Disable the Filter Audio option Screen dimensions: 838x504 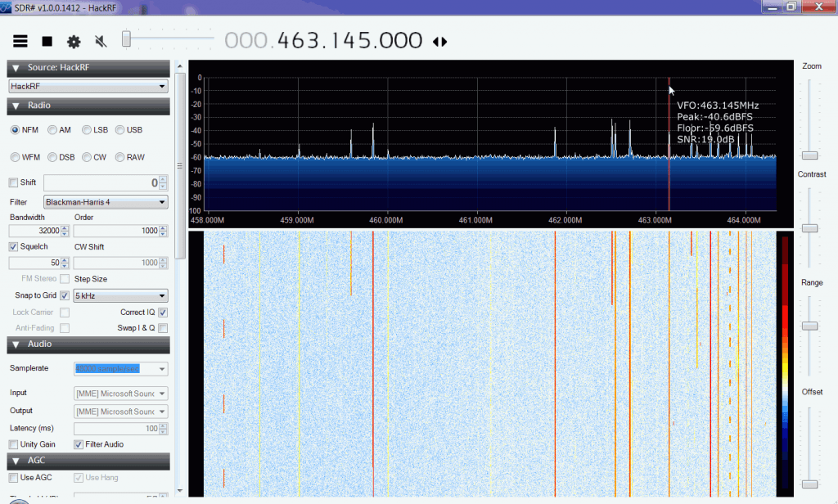pos(79,444)
